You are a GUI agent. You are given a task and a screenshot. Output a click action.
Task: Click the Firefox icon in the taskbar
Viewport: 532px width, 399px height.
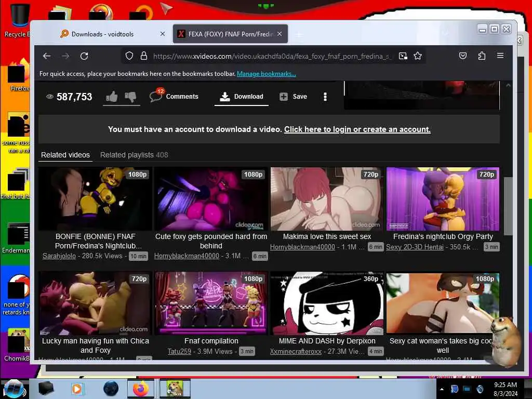[x=141, y=389]
